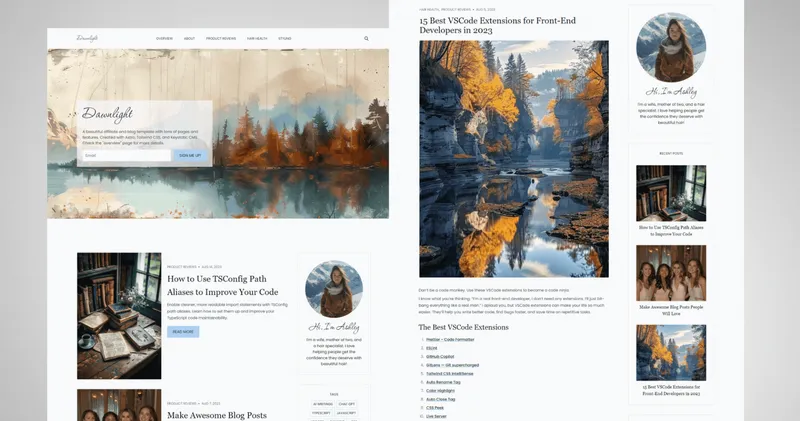Select Hair Health in the top navigation

coord(257,38)
